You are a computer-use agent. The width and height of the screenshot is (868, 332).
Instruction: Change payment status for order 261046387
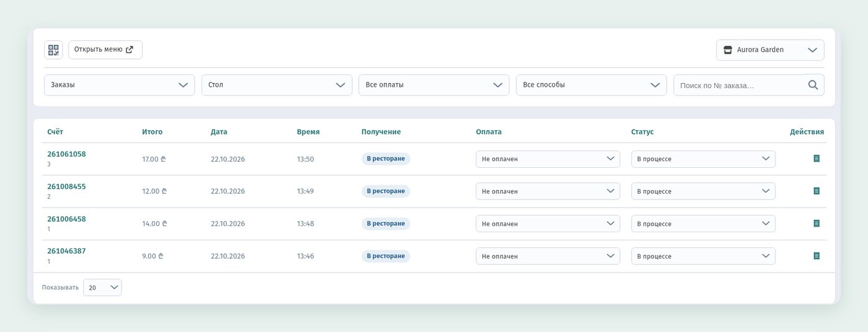coord(548,256)
